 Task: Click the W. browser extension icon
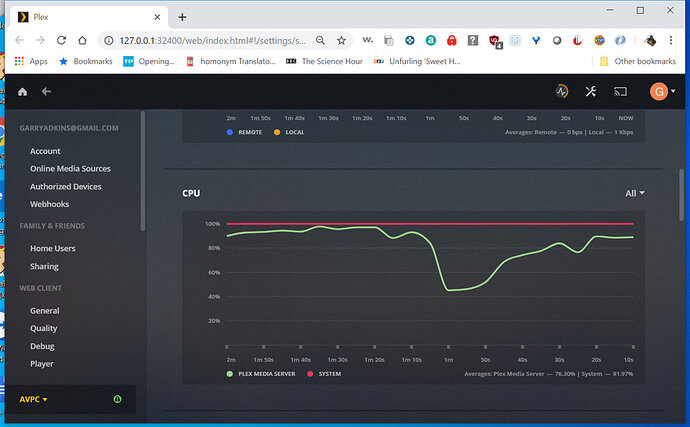click(367, 40)
